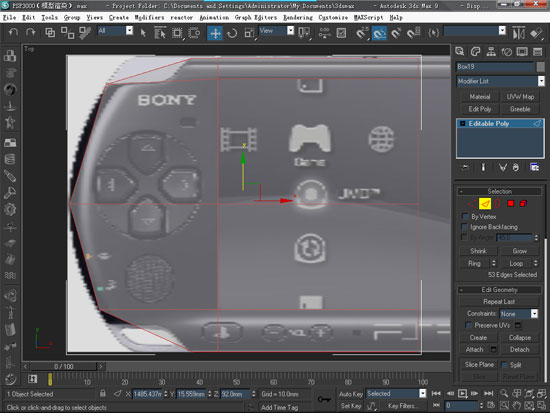Activate the Select Object arrow tool
This screenshot has height=413, width=550.
click(143, 33)
